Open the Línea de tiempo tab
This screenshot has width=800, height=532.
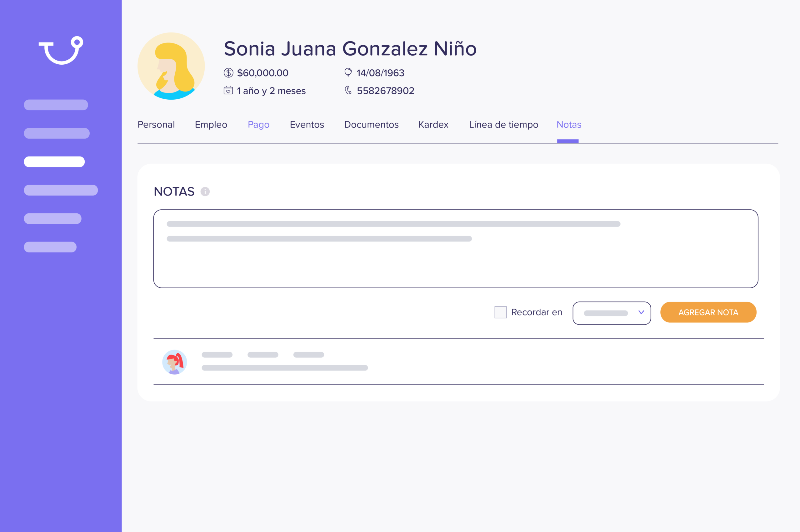point(504,125)
